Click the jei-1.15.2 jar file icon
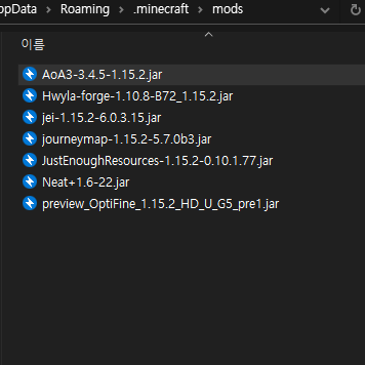The width and height of the screenshot is (365, 365). (x=30, y=117)
